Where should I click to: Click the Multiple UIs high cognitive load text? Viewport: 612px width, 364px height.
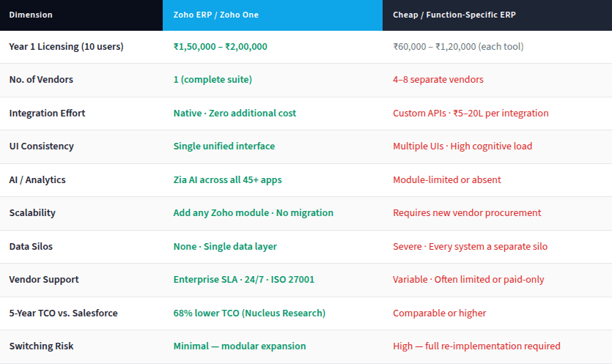462,146
